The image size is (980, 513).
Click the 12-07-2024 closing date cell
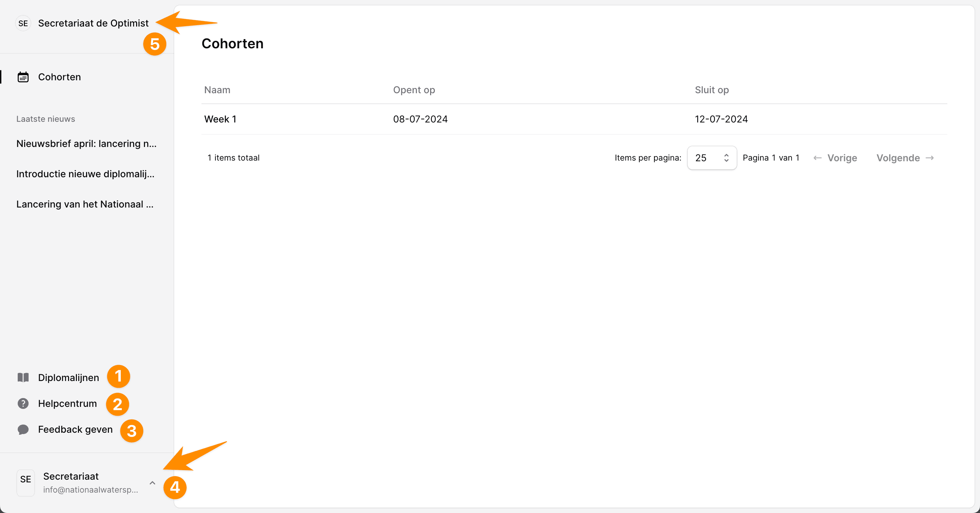point(721,119)
